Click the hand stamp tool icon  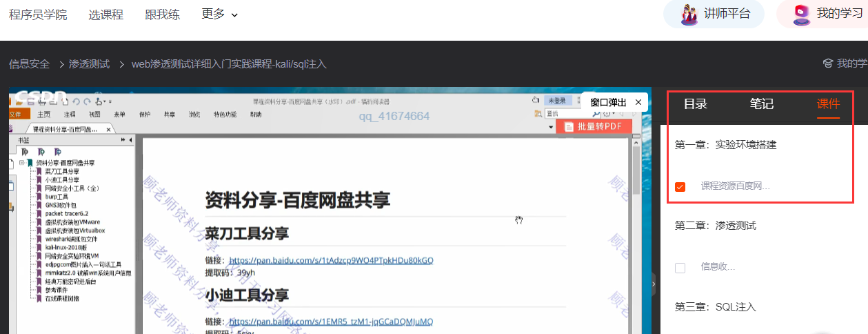[x=99, y=101]
